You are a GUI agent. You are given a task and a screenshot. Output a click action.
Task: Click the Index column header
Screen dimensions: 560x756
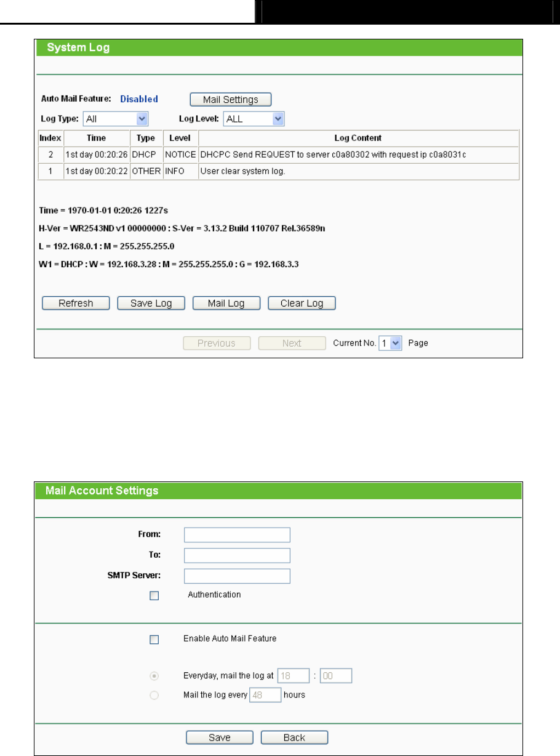[x=50, y=138]
